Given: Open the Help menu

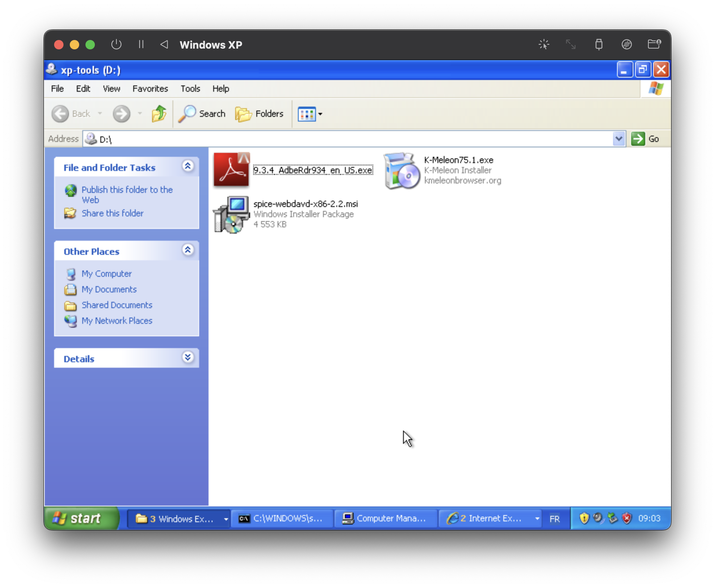Looking at the screenshot, I should coord(221,89).
